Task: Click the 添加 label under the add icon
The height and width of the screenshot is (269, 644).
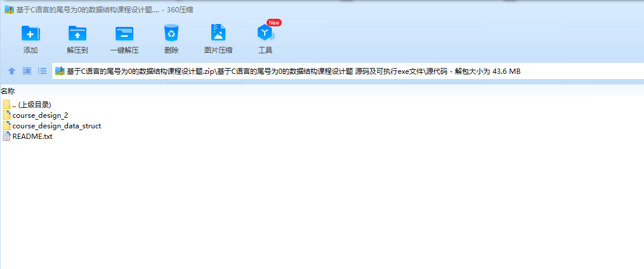Action: click(31, 50)
